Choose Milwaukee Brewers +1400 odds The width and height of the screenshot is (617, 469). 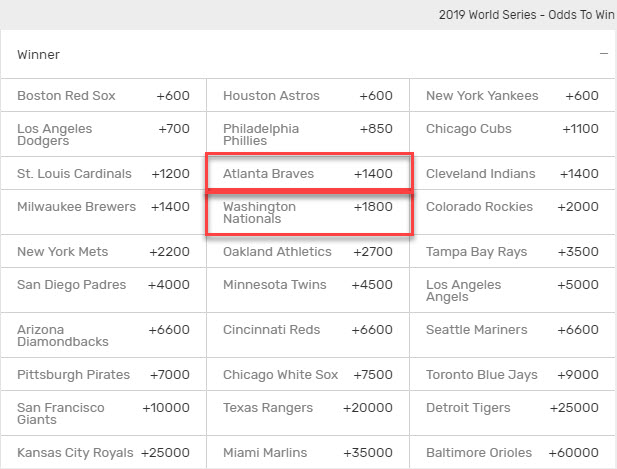pyautogui.click(x=103, y=207)
